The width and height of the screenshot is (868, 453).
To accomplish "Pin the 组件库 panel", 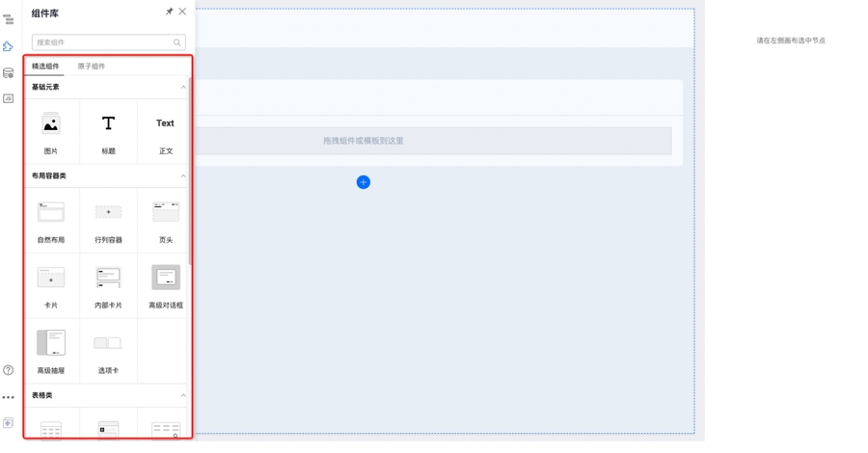I will 170,13.
